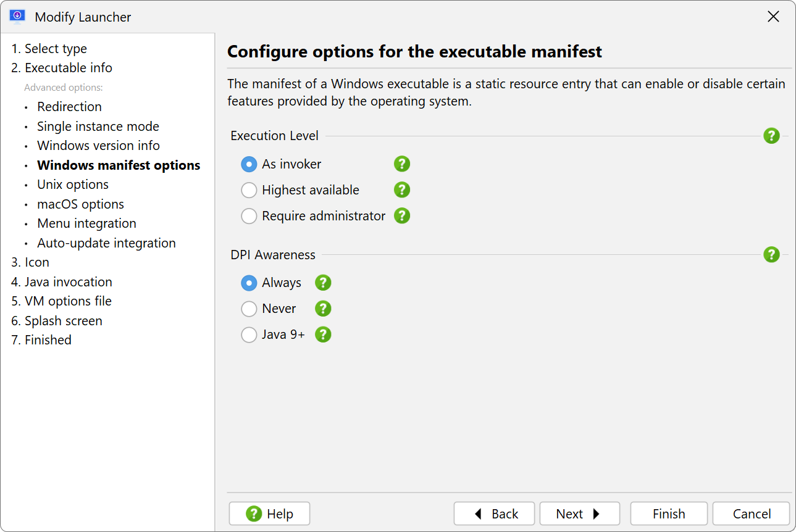Click help icon next to As invoker
The height and width of the screenshot is (532, 796).
pyautogui.click(x=402, y=164)
